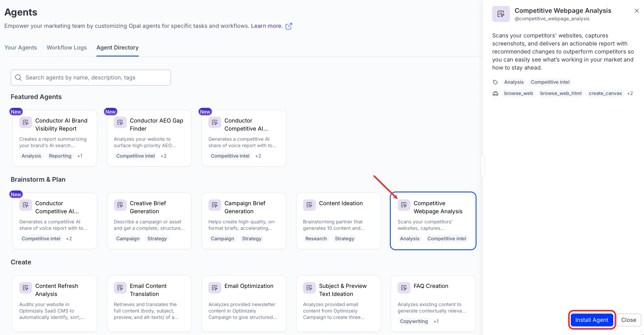Click the Conductor AEO Gap Finder agent icon
This screenshot has height=335, width=644.
120,123
